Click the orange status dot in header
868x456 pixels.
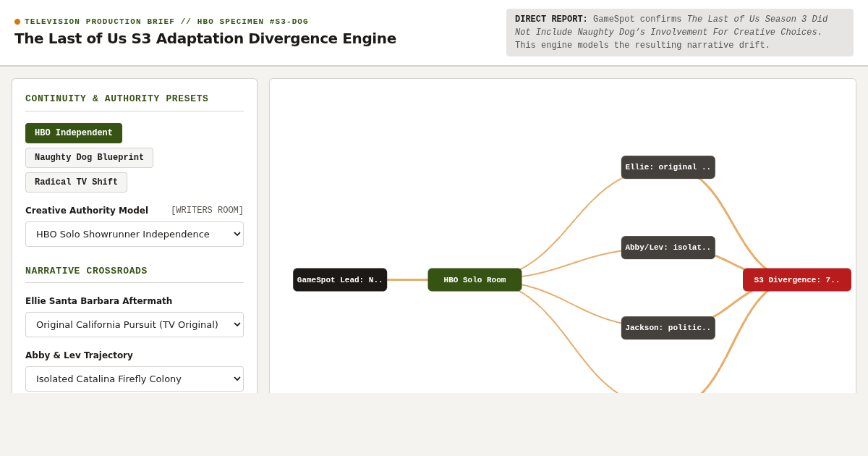pos(17,22)
